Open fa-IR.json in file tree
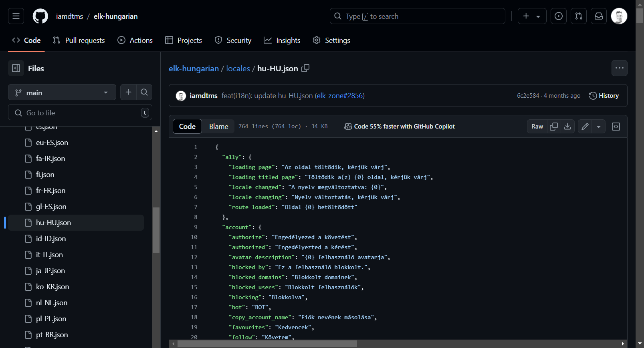Image resolution: width=644 pixels, height=348 pixels. click(76, 159)
